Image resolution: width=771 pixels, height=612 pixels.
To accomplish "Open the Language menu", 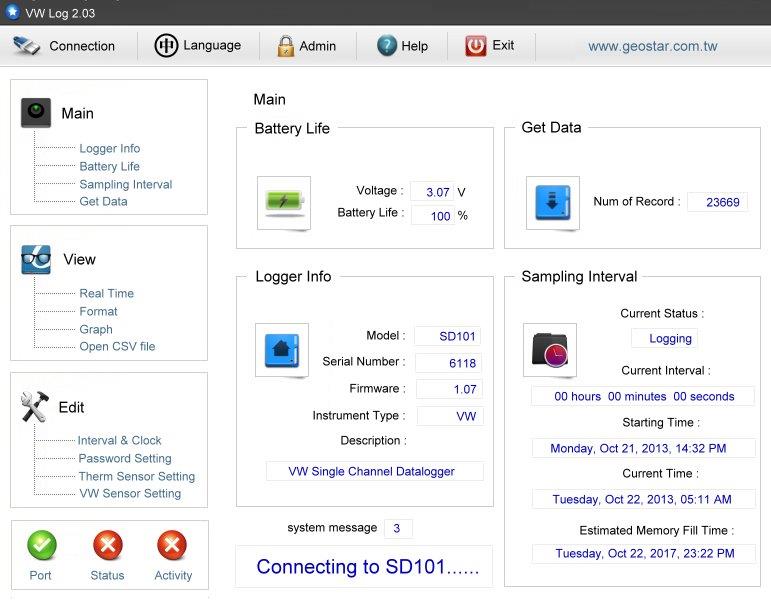I will click(x=198, y=46).
